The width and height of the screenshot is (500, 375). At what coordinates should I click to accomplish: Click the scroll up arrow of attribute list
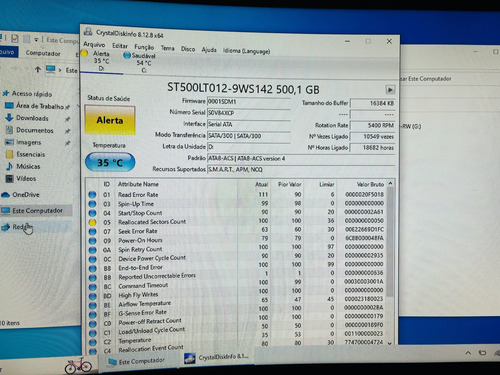(x=390, y=184)
